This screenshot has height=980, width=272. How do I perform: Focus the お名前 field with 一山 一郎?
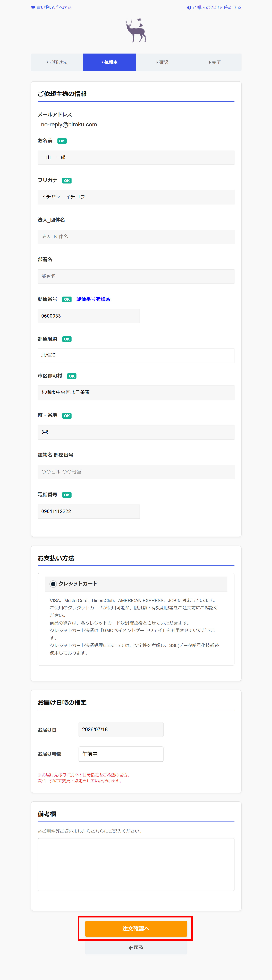tap(136, 157)
